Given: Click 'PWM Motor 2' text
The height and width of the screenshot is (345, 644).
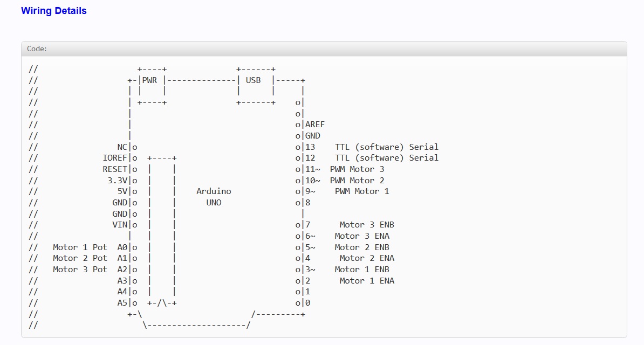Looking at the screenshot, I should (357, 180).
